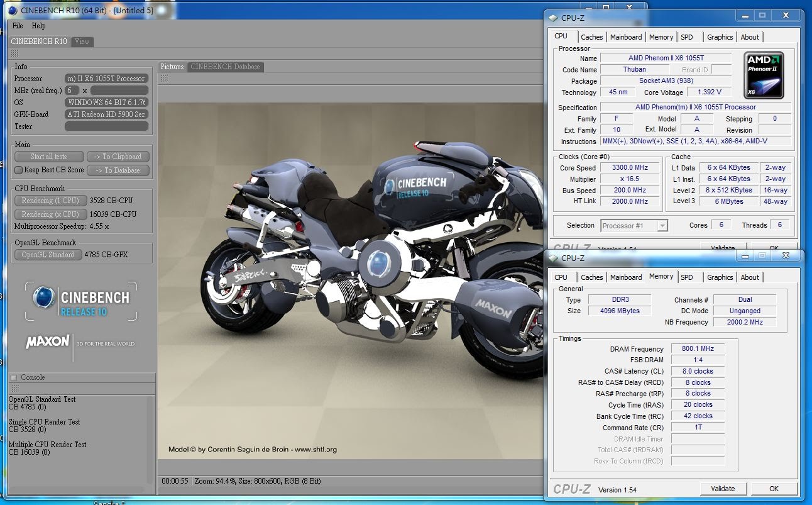812x505 pixels.
Task: Switch to the View tab in Cinebench
Action: point(82,42)
